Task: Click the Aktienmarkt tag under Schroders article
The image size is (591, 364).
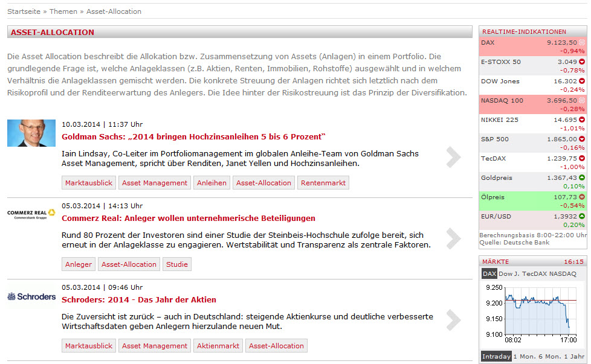Action: click(x=218, y=346)
